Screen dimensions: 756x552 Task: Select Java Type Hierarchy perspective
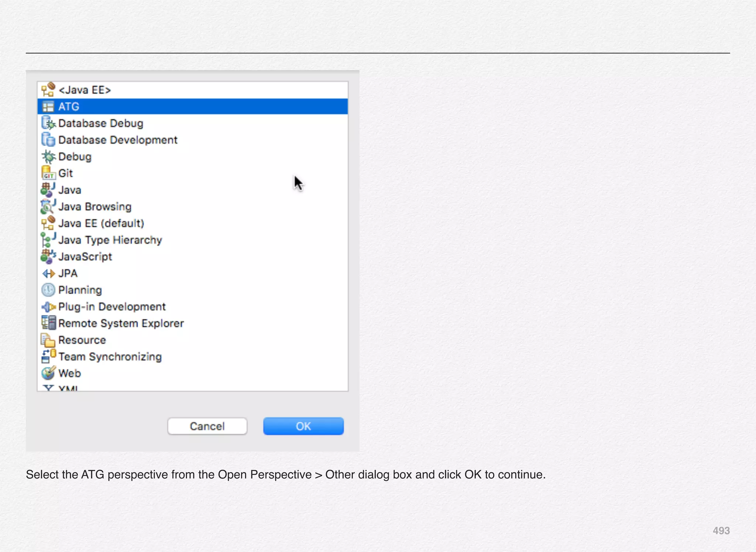point(193,240)
